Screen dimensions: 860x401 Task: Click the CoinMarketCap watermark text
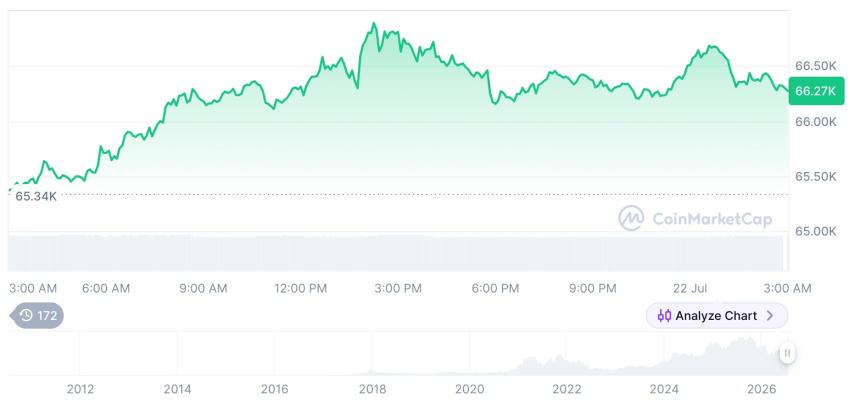[x=712, y=219]
